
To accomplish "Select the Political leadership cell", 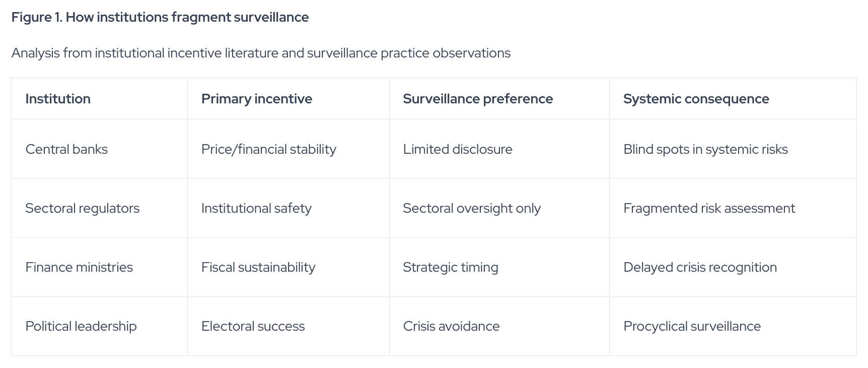I will pyautogui.click(x=99, y=326).
